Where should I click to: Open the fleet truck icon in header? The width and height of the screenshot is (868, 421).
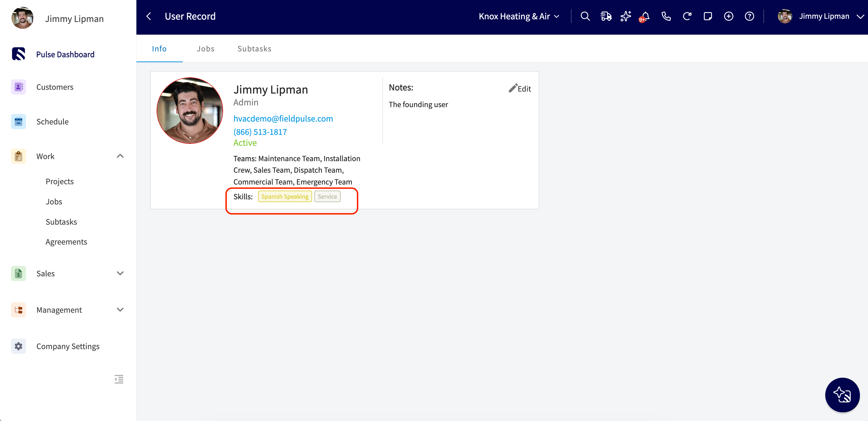click(x=606, y=16)
